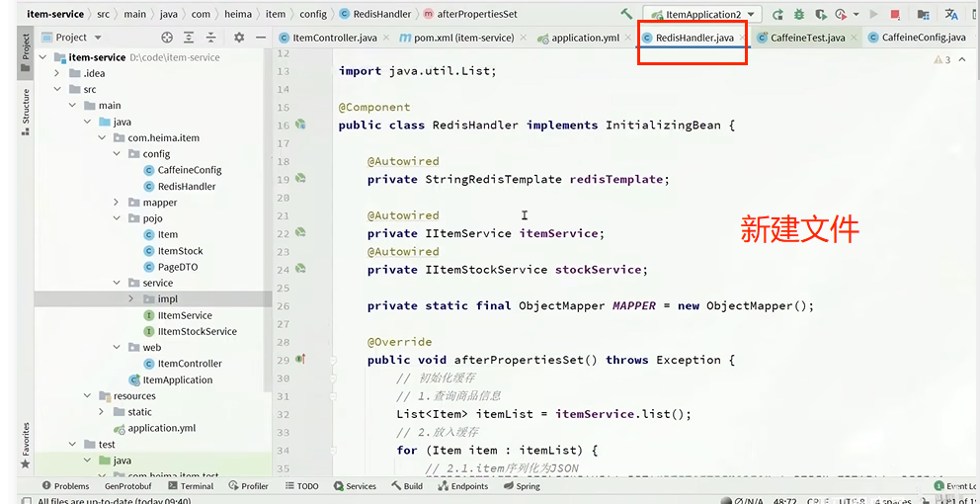
Task: Collapse the pojo package
Action: 117,218
